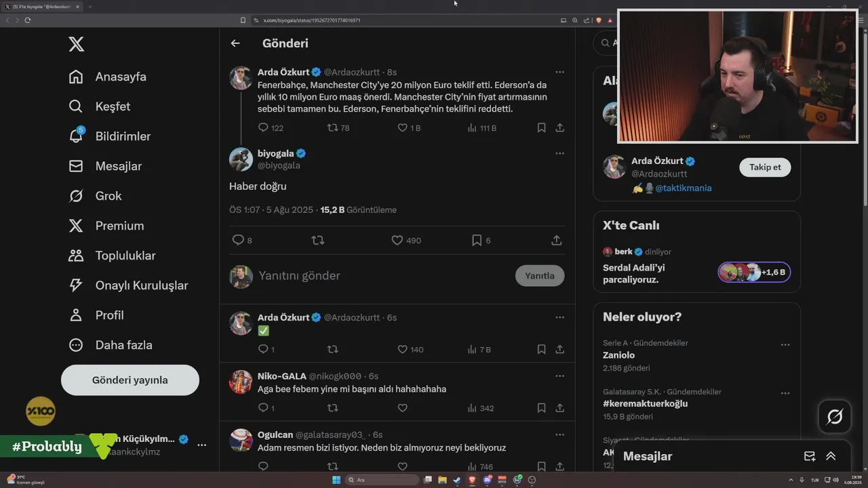Open more options on Ogulcan's reply
This screenshot has height=488, width=868.
pyautogui.click(x=559, y=434)
